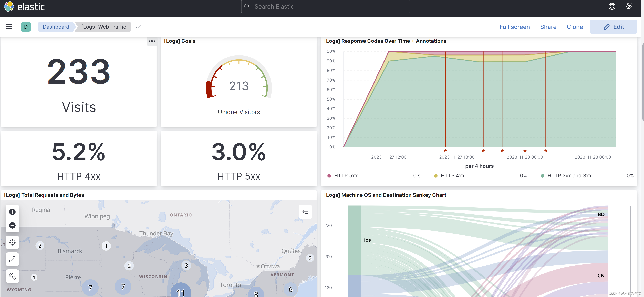Viewport: 644px width, 297px height.
Task: Open Visits panel options menu
Action: click(x=152, y=41)
